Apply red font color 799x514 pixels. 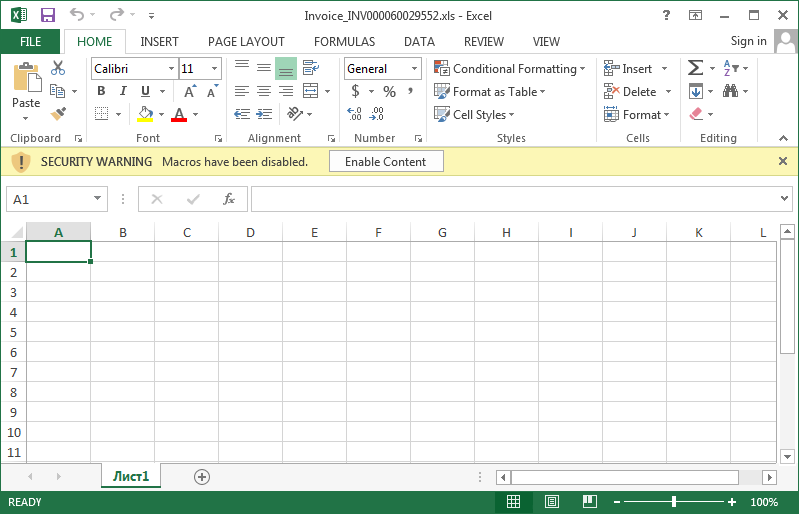(x=179, y=114)
